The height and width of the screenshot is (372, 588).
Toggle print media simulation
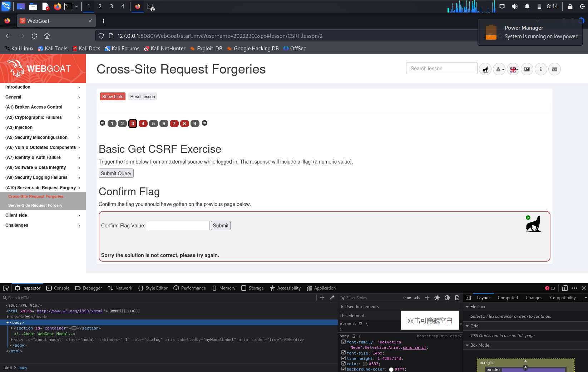(x=457, y=298)
